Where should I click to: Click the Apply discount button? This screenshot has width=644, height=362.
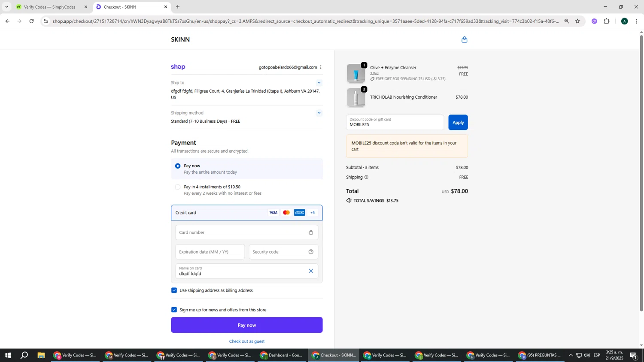pyautogui.click(x=458, y=123)
